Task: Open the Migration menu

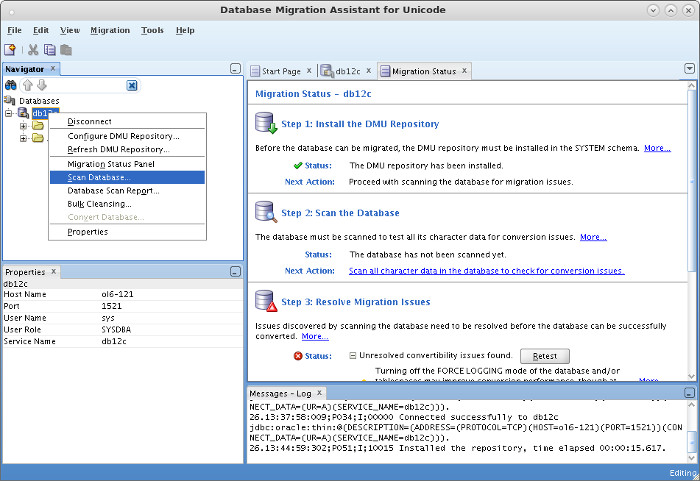Action: 110,30
